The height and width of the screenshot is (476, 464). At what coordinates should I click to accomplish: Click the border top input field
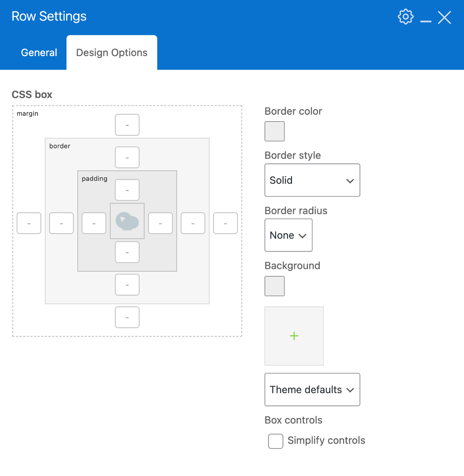point(127,158)
